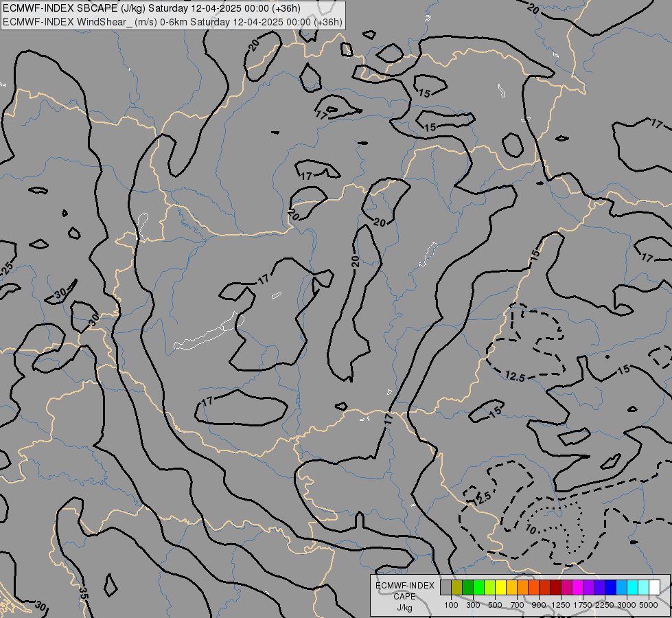The width and height of the screenshot is (672, 618).
Task: Click the J/kg unit label in legend
Action: click(404, 608)
